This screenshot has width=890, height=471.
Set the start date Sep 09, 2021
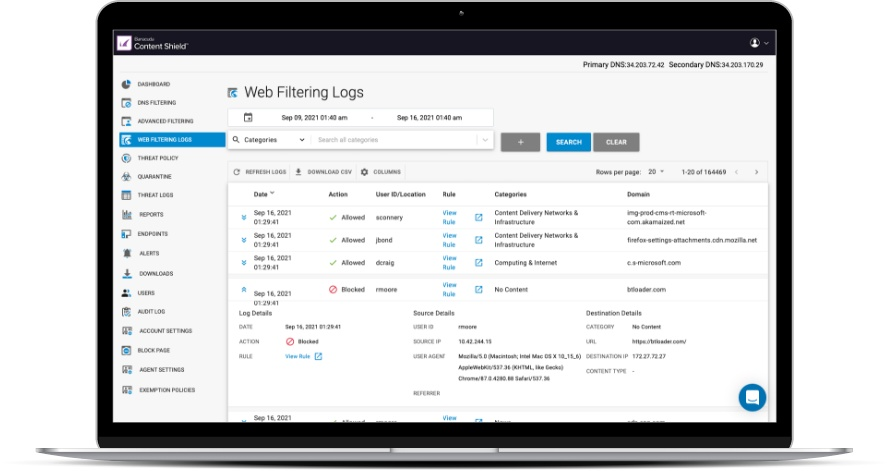tap(314, 117)
